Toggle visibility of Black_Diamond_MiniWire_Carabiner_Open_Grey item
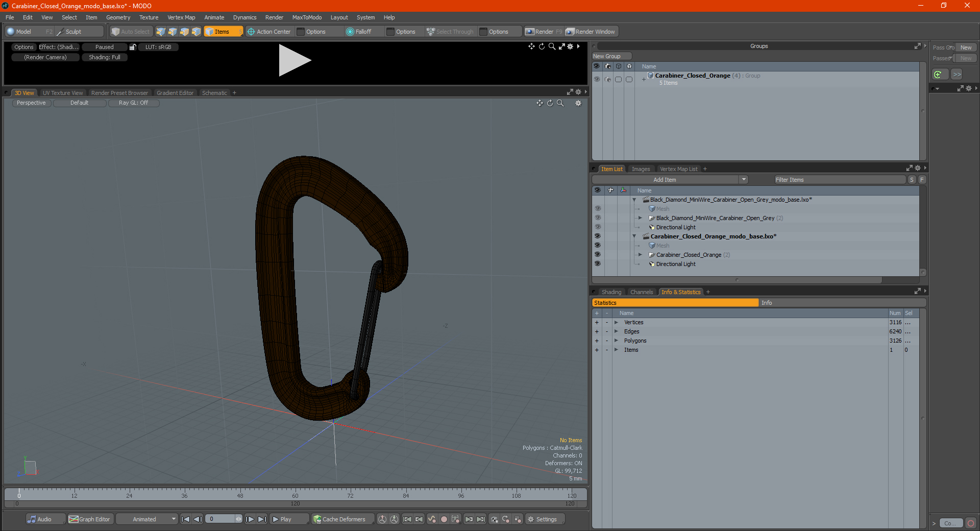Image resolution: width=980 pixels, height=531 pixels. (598, 218)
